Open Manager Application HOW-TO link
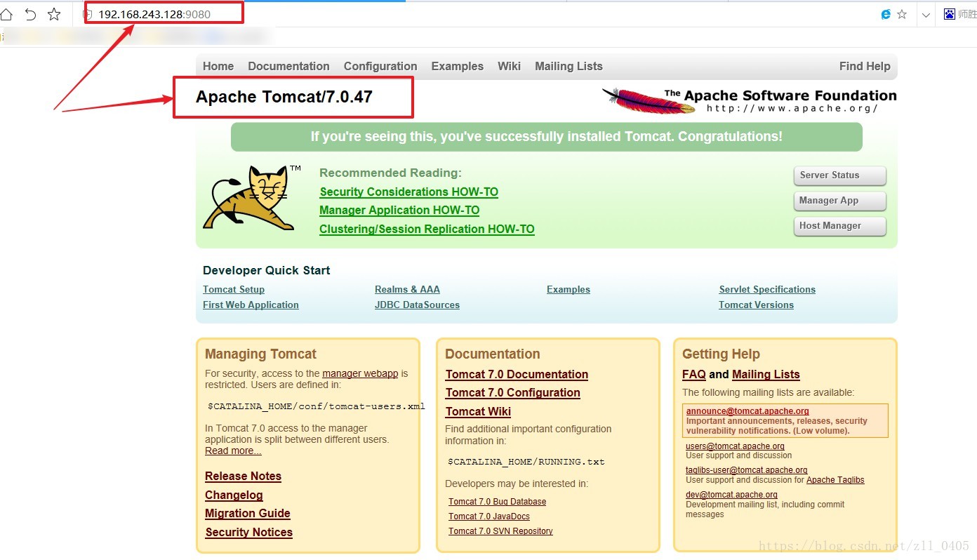Image resolution: width=977 pixels, height=560 pixels. 399,210
